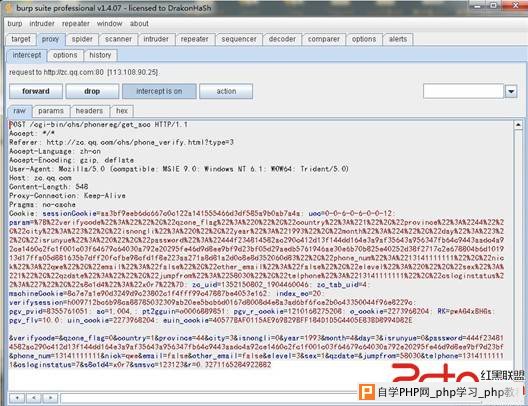Image resolution: width=528 pixels, height=406 pixels.
Task: Switch to the decoder tab
Action: 282,39
